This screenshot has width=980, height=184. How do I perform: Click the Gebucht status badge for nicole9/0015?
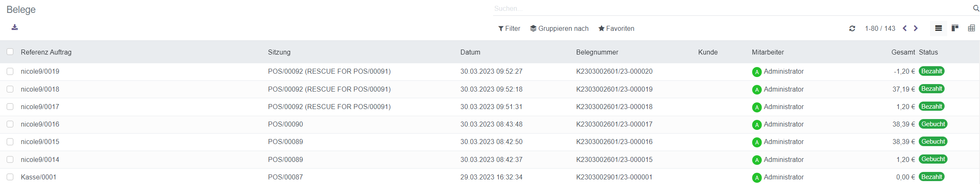933,142
